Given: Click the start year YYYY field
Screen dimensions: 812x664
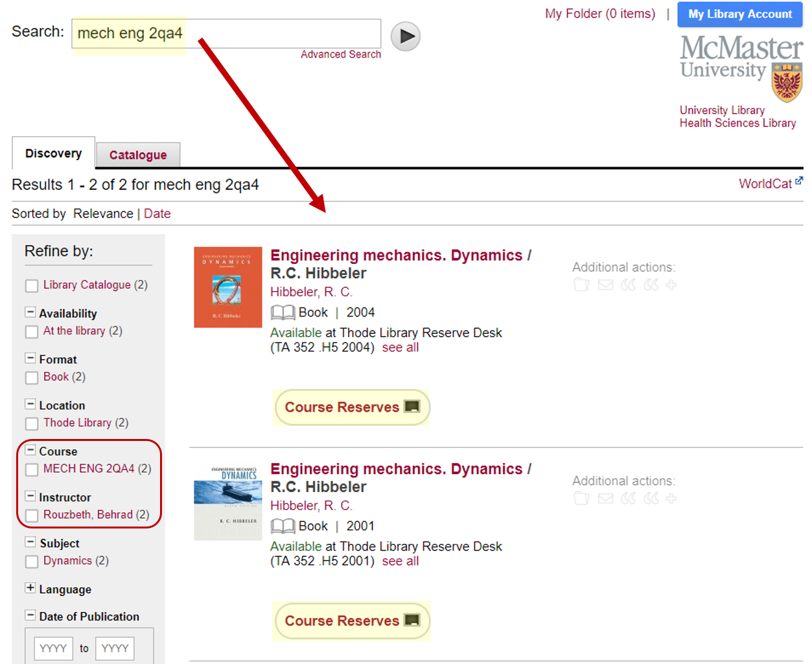Looking at the screenshot, I should pos(53,648).
